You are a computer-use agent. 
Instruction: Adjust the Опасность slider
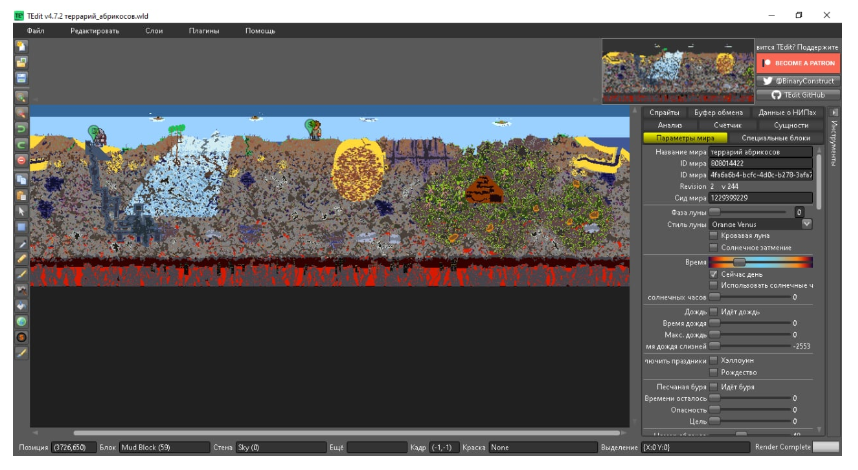point(750,410)
